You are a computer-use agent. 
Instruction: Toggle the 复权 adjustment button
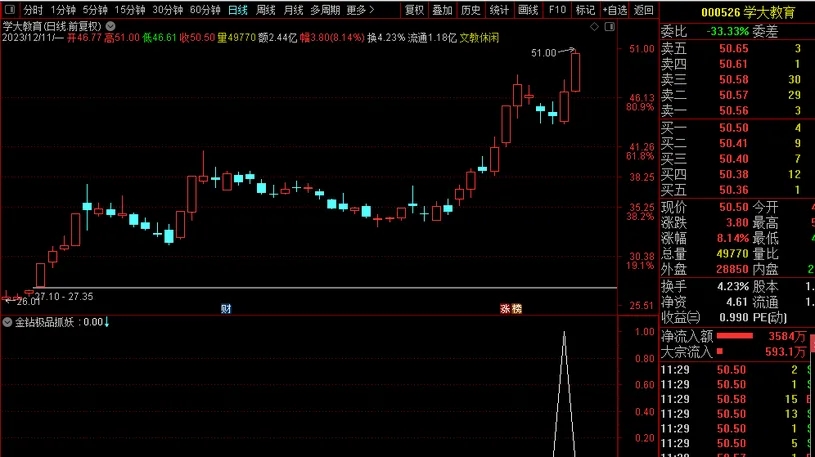click(x=414, y=10)
